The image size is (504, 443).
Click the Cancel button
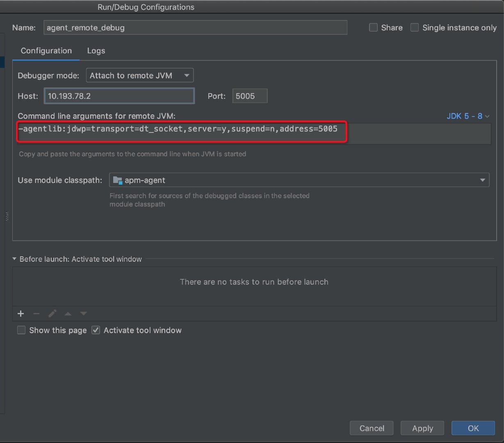[372, 428]
